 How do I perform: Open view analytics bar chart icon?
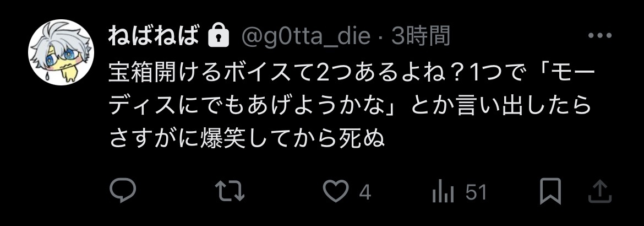(443, 192)
